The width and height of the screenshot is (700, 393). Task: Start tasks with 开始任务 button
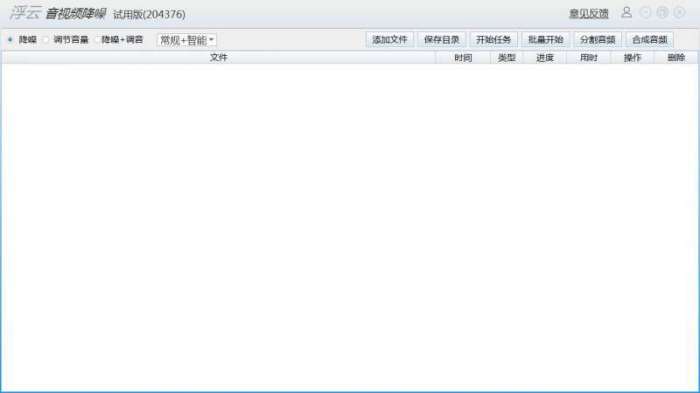pyautogui.click(x=493, y=40)
